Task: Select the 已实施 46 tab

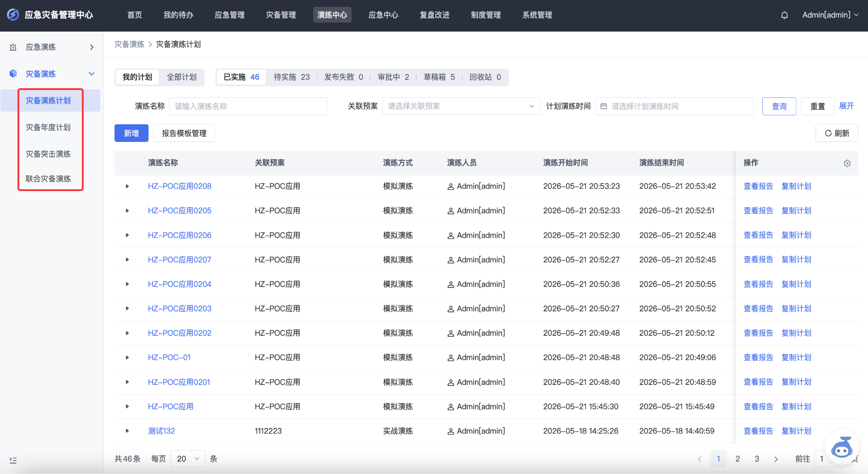Action: (241, 77)
